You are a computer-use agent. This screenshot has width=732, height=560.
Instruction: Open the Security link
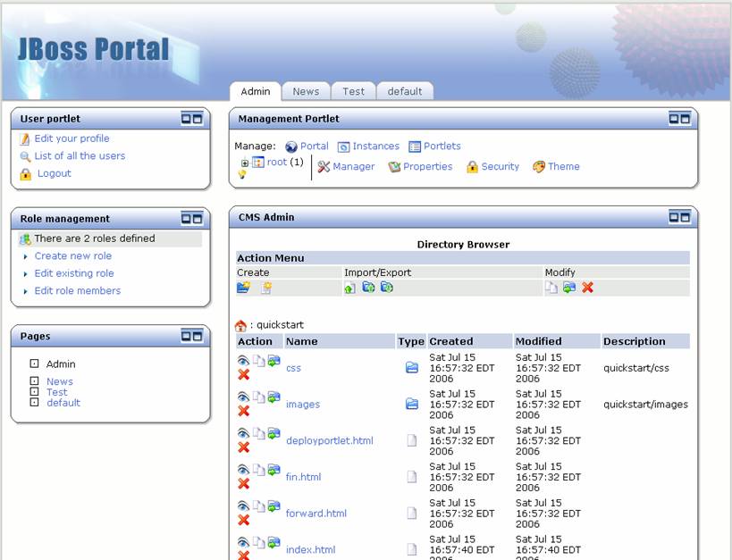coord(500,167)
